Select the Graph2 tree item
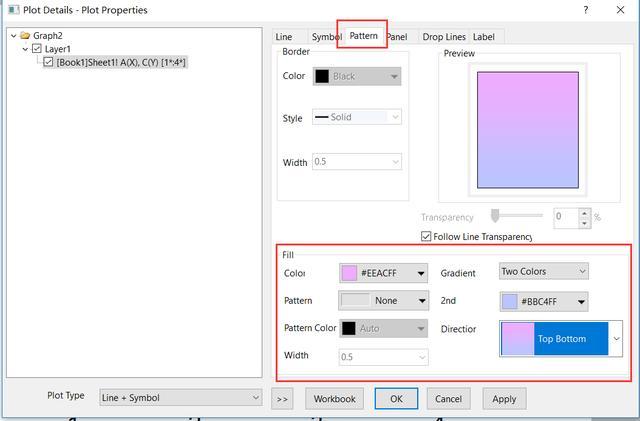The image size is (640, 421). point(47,36)
